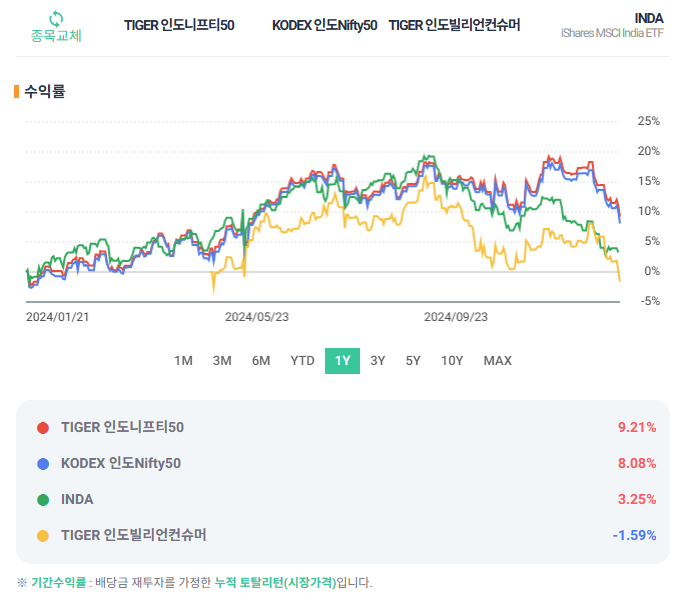Image resolution: width=679 pixels, height=604 pixels.
Task: Click KODEX 인도Nifty50 legend label
Action: coord(121,463)
